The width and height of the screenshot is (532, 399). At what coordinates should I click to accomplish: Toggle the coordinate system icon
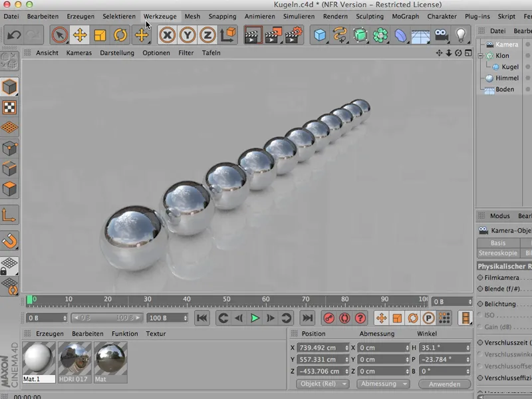[227, 35]
